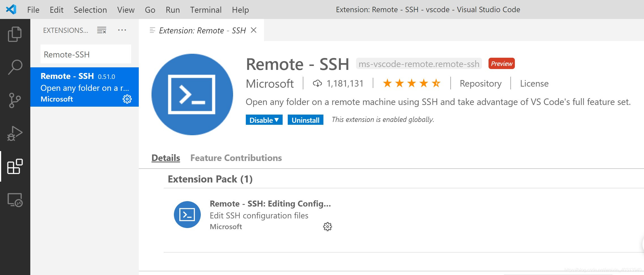The image size is (644, 275).
Task: Open the Views and More Actions ellipsis menu
Action: coord(122,30)
